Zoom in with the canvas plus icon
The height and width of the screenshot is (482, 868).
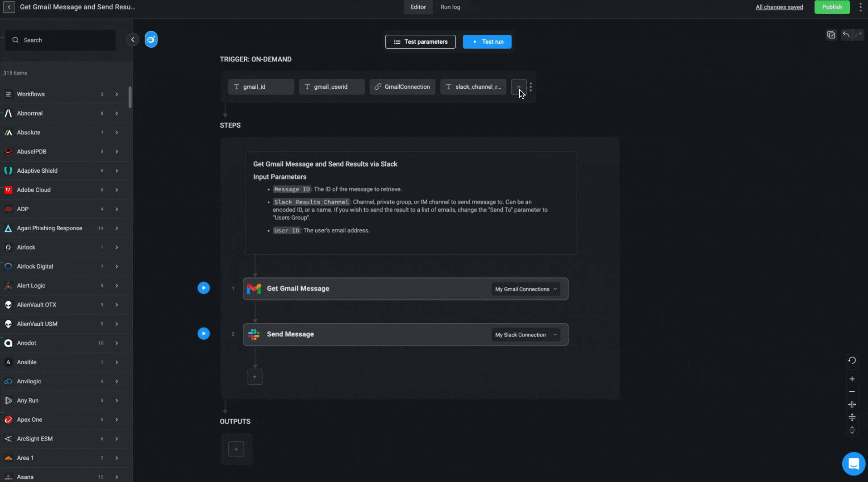tap(852, 379)
